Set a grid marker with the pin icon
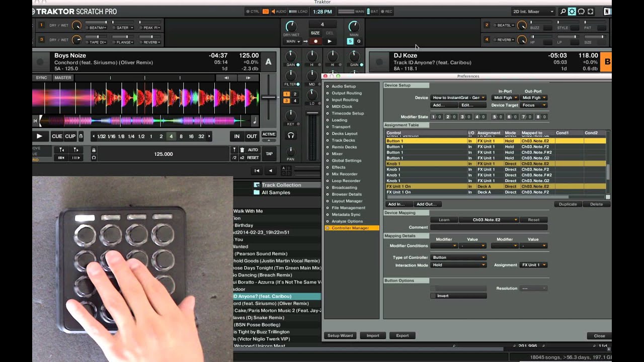The height and width of the screenshot is (362, 644). tap(234, 150)
